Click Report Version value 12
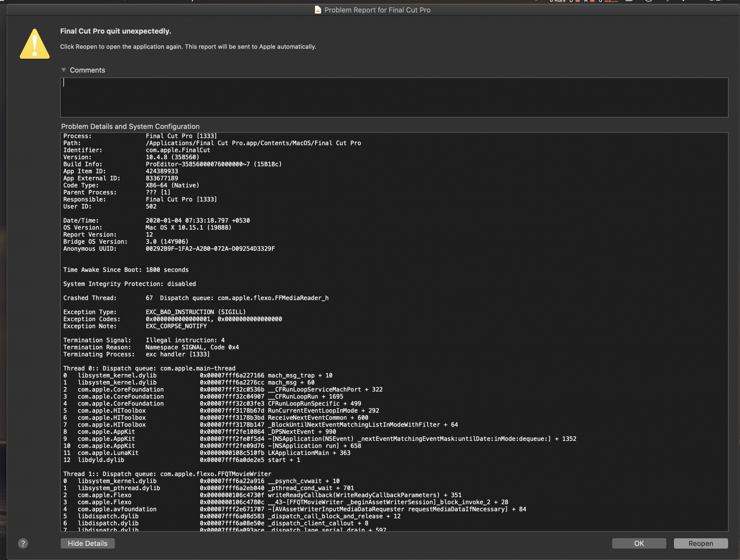This screenshot has width=740, height=560. coord(149,235)
